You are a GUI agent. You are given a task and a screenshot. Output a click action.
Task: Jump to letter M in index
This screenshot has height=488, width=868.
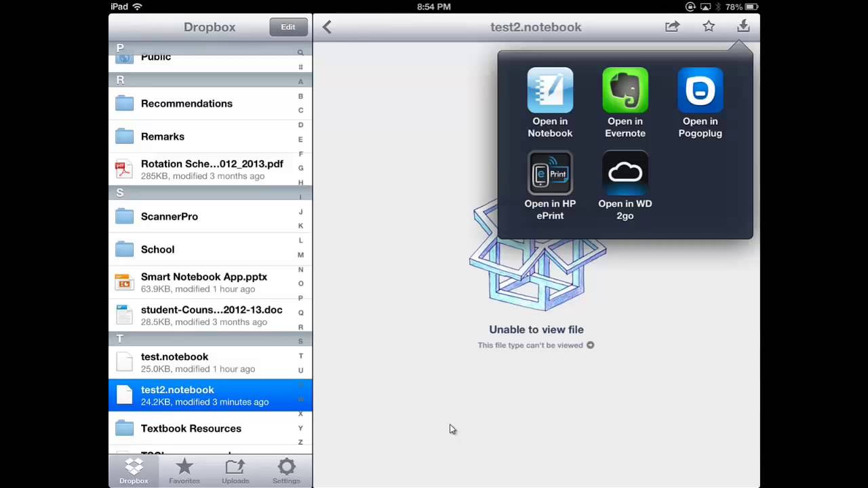300,255
